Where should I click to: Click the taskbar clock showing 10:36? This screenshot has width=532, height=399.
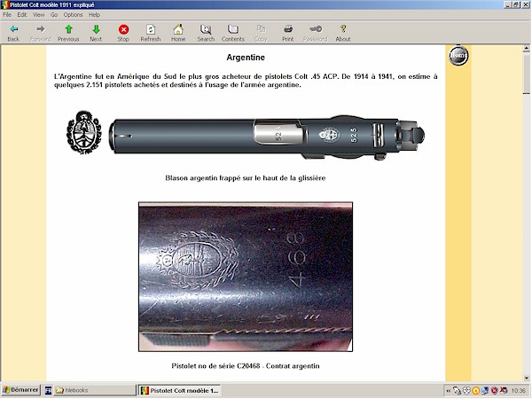click(518, 391)
